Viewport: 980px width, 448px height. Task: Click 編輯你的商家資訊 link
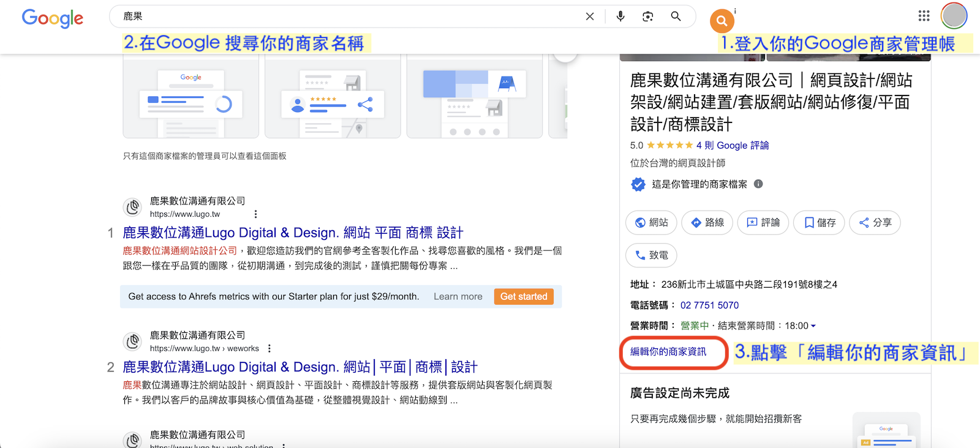pos(668,351)
